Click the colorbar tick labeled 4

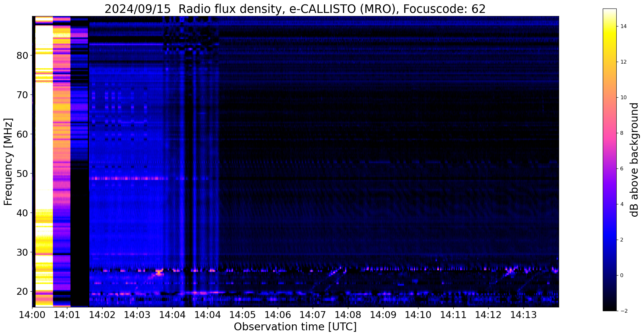pos(621,204)
